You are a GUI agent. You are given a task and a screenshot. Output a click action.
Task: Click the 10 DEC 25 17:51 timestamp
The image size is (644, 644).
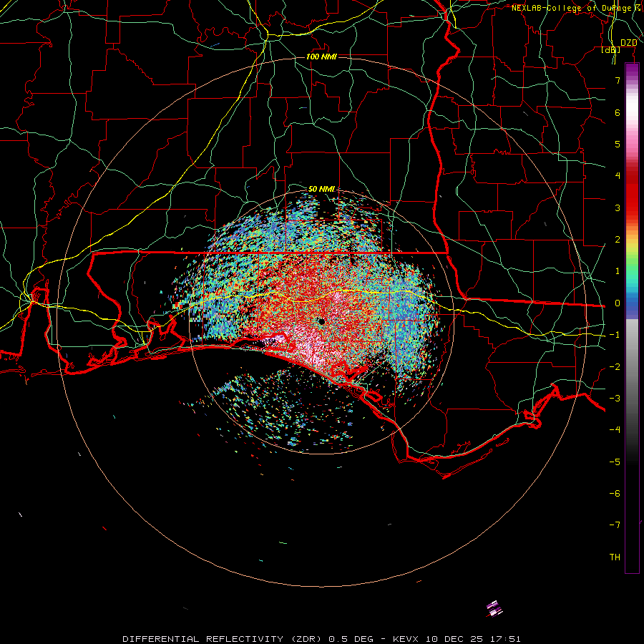(x=473, y=639)
